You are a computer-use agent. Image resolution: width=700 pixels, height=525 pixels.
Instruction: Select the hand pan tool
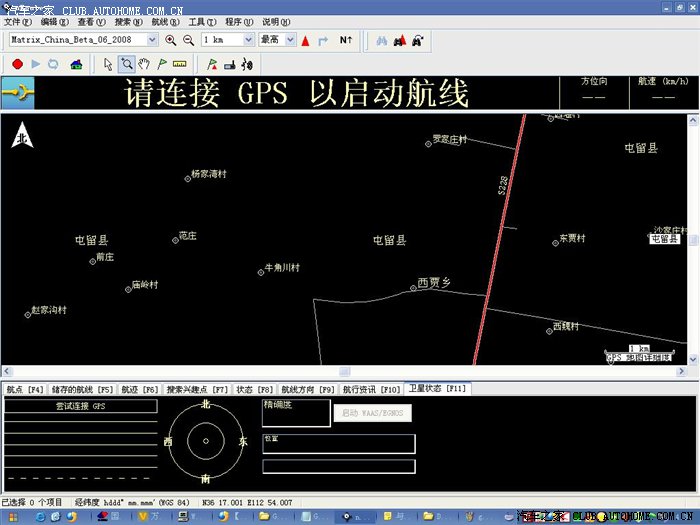point(144,64)
